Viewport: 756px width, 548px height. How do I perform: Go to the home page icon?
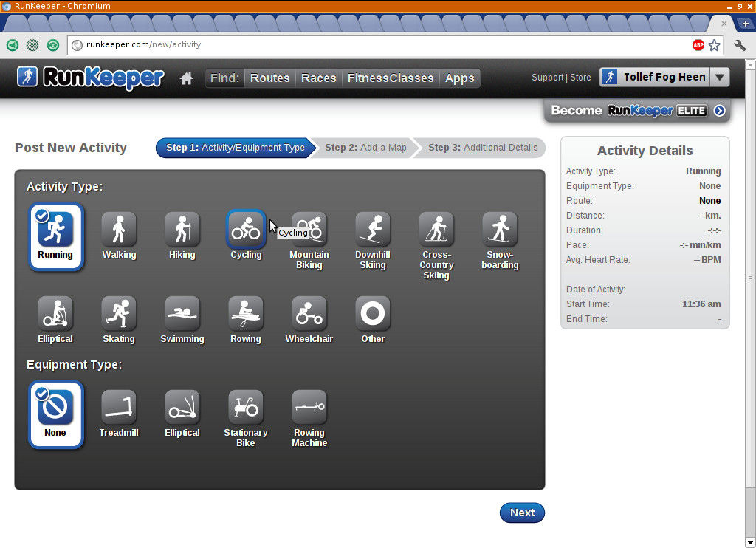pos(187,78)
